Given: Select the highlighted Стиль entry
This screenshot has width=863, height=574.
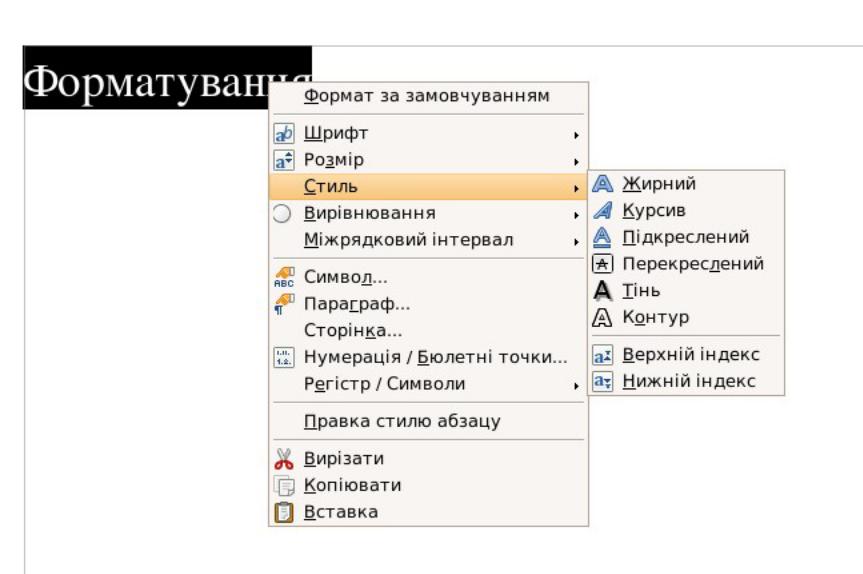Looking at the screenshot, I should point(428,187).
